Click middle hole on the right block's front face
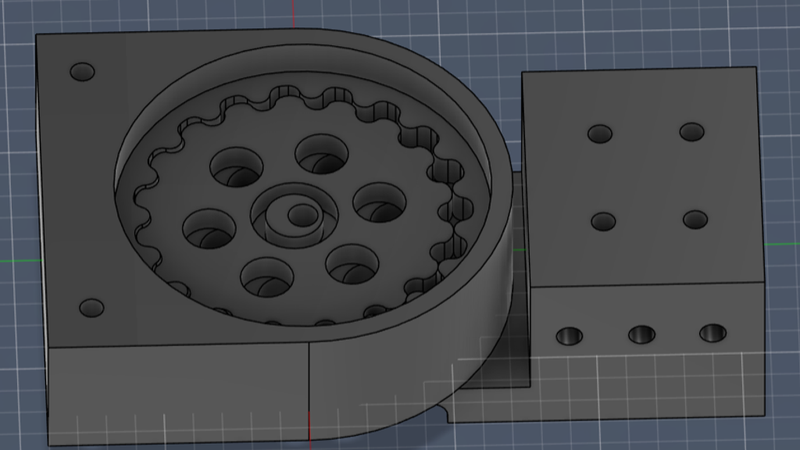800x450 pixels. pyautogui.click(x=640, y=334)
